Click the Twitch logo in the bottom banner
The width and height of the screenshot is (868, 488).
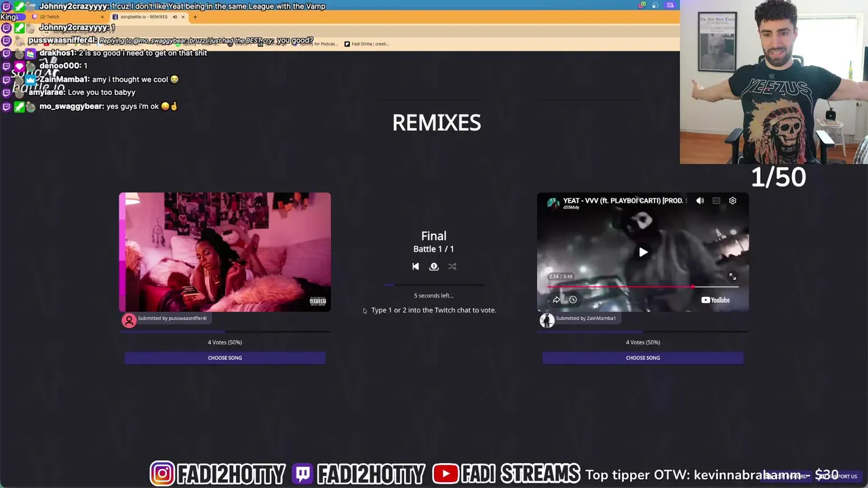point(302,473)
